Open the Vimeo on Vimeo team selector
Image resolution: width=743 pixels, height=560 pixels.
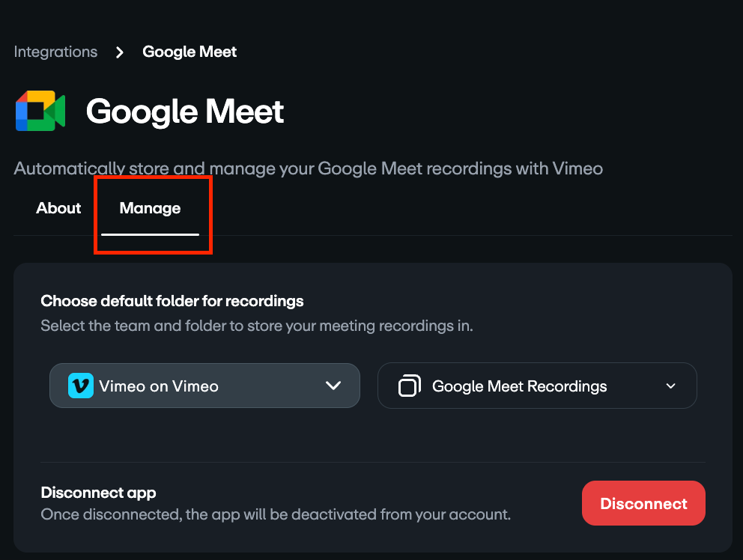(204, 386)
